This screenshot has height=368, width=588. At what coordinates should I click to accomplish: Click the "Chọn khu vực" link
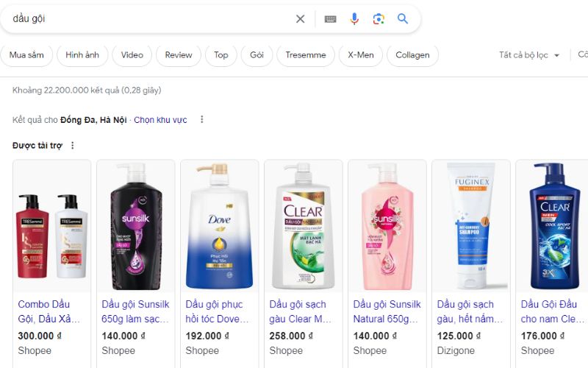click(160, 120)
